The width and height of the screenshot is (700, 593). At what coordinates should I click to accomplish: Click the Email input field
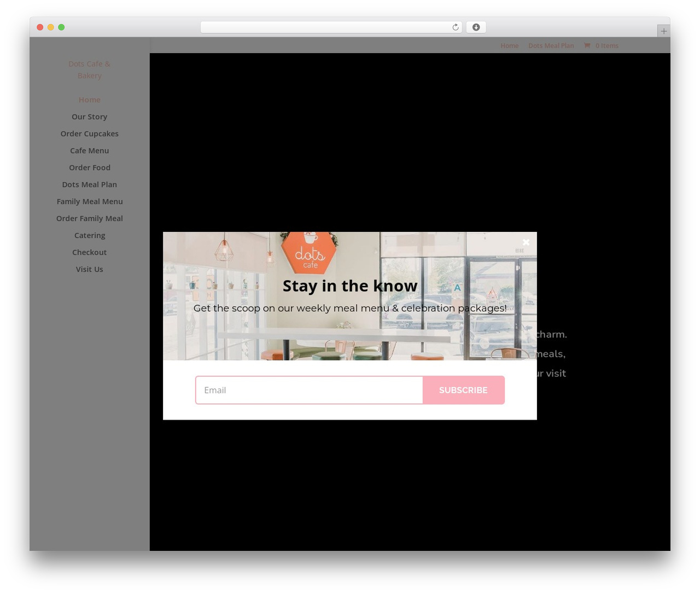tap(309, 390)
